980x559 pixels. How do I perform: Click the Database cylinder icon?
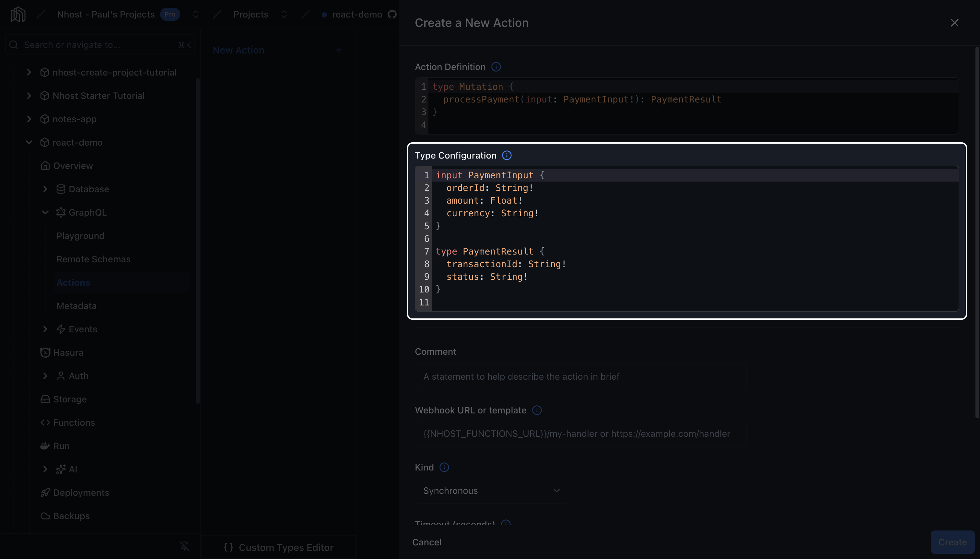point(61,189)
